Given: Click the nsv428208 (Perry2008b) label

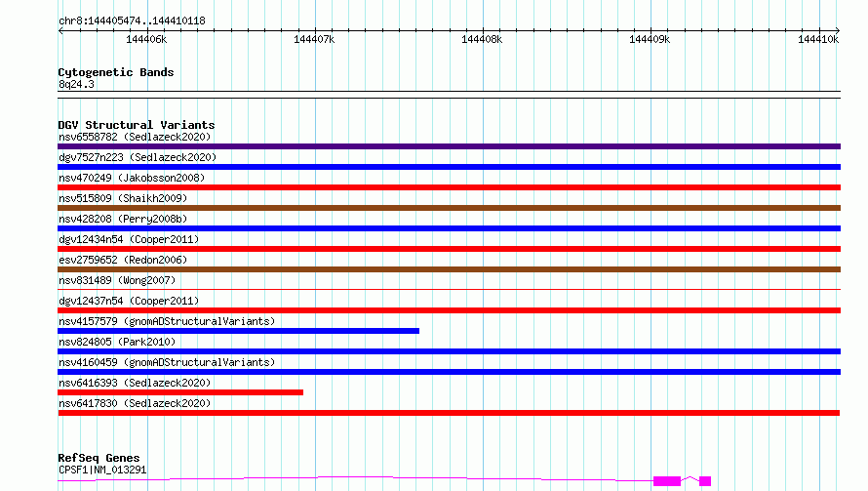Looking at the screenshot, I should click(123, 219).
